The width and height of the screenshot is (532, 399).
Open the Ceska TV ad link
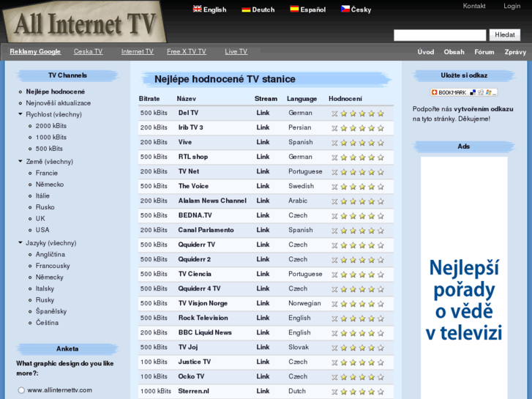[89, 52]
